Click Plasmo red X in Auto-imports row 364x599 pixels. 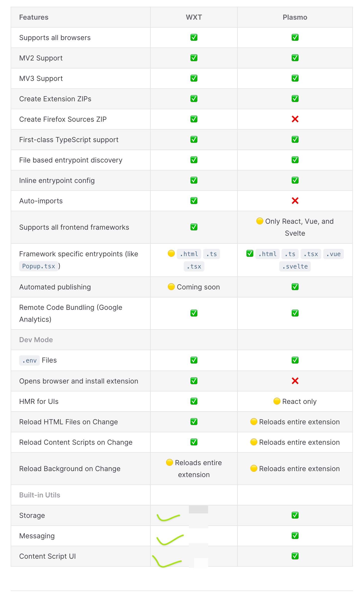(295, 201)
